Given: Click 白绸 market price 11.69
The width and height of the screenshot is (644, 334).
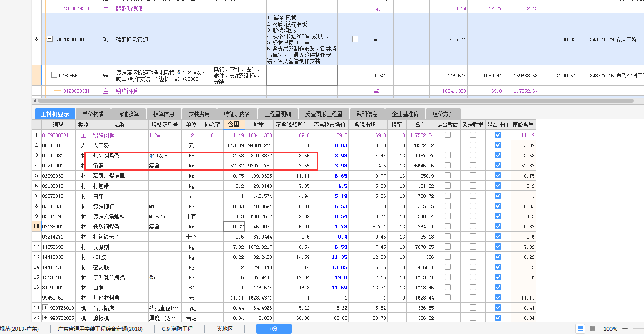Looking at the screenshot, I should (x=330, y=288).
